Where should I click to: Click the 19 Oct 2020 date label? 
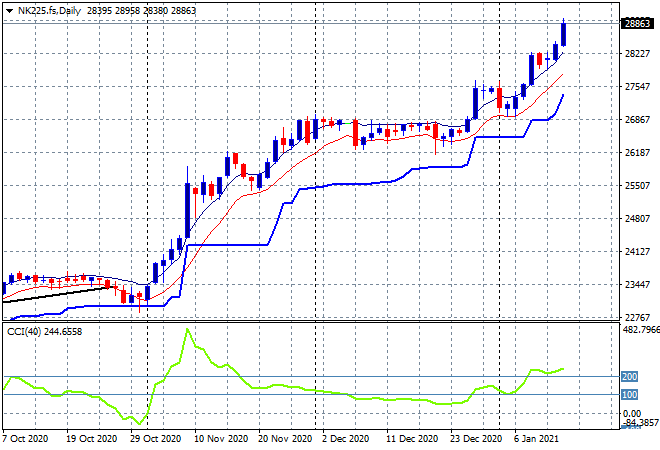91,439
